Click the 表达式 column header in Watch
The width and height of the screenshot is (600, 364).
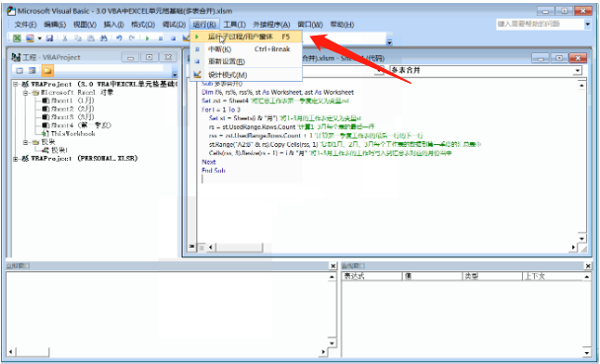tap(372, 276)
